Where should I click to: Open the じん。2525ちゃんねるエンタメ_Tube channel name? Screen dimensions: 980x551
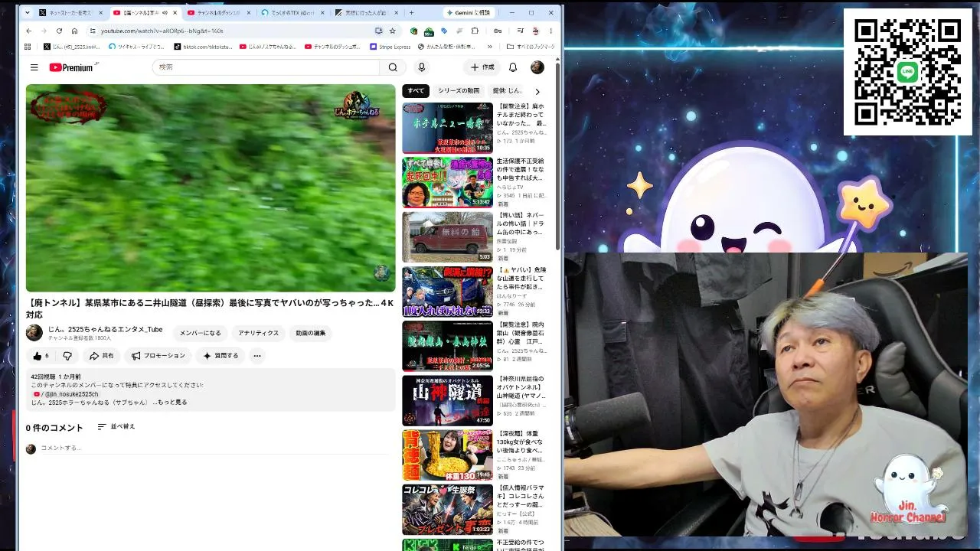(x=105, y=329)
